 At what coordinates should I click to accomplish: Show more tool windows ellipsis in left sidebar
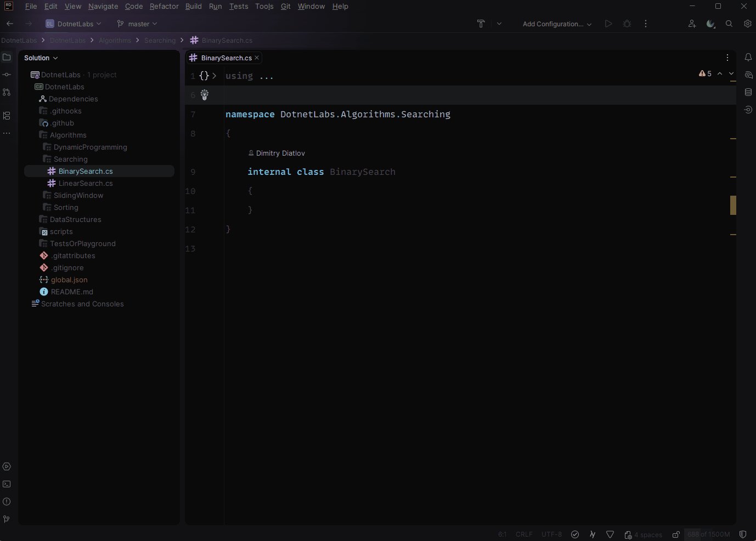coord(7,133)
